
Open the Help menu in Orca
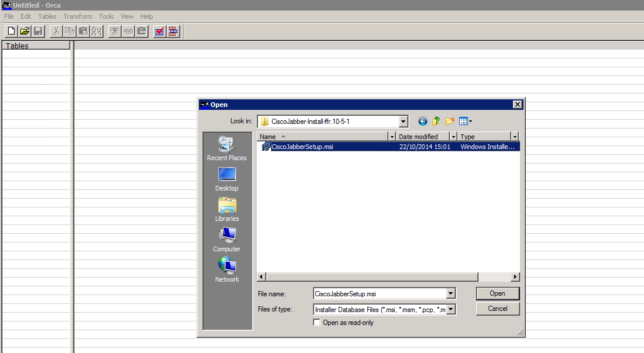[x=147, y=16]
